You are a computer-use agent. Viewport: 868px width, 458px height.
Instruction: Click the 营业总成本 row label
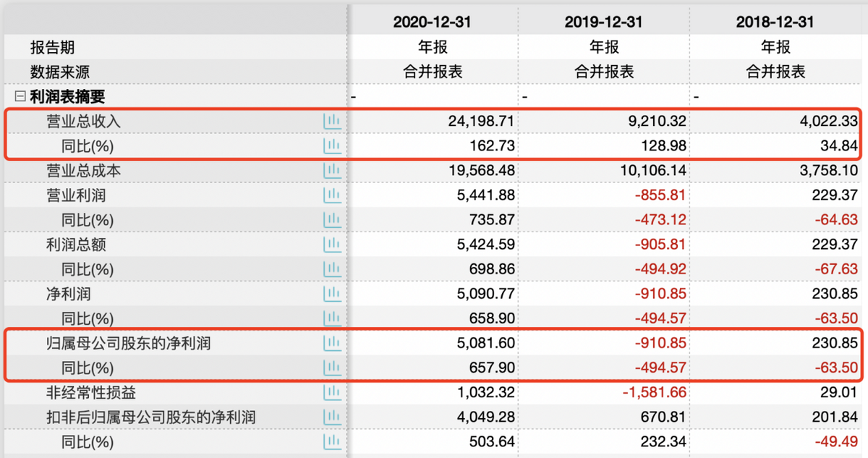click(x=83, y=171)
